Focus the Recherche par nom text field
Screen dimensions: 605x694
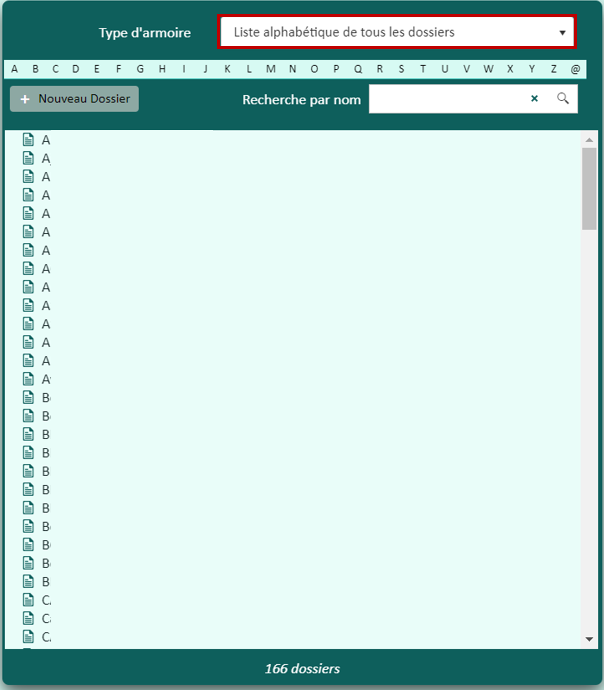pyautogui.click(x=445, y=99)
